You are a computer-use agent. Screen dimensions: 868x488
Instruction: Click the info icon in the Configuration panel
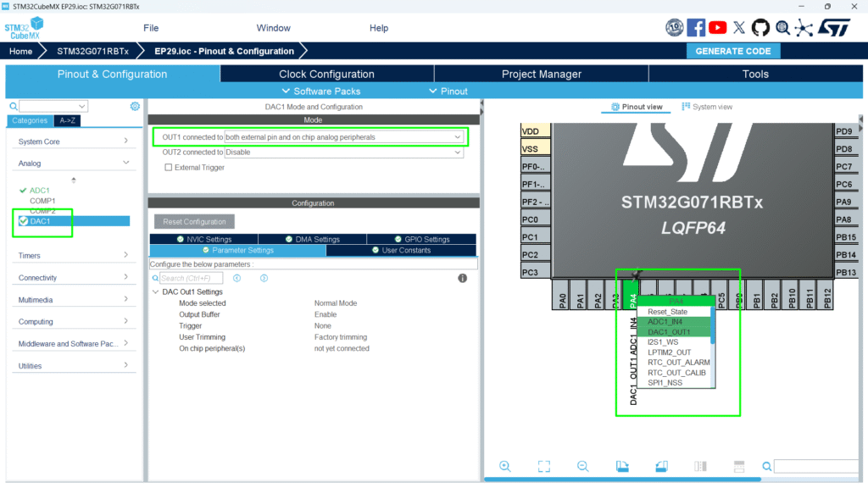click(x=463, y=278)
